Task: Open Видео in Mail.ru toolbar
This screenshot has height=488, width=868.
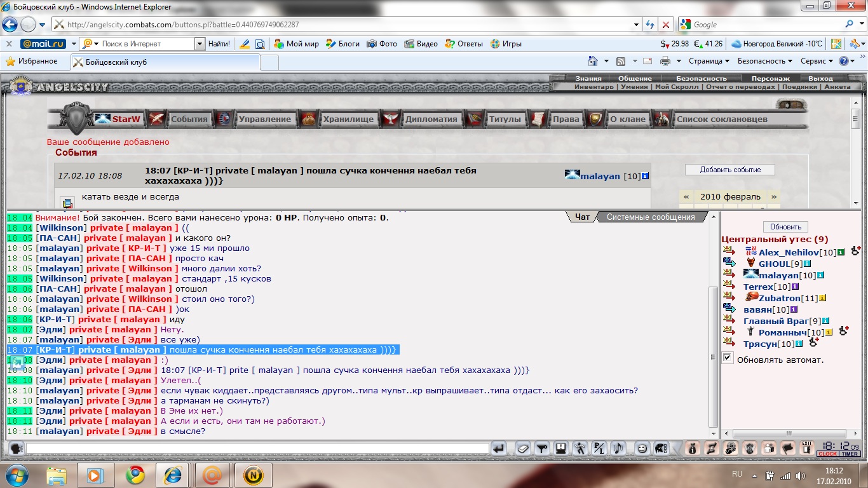Action: point(421,44)
